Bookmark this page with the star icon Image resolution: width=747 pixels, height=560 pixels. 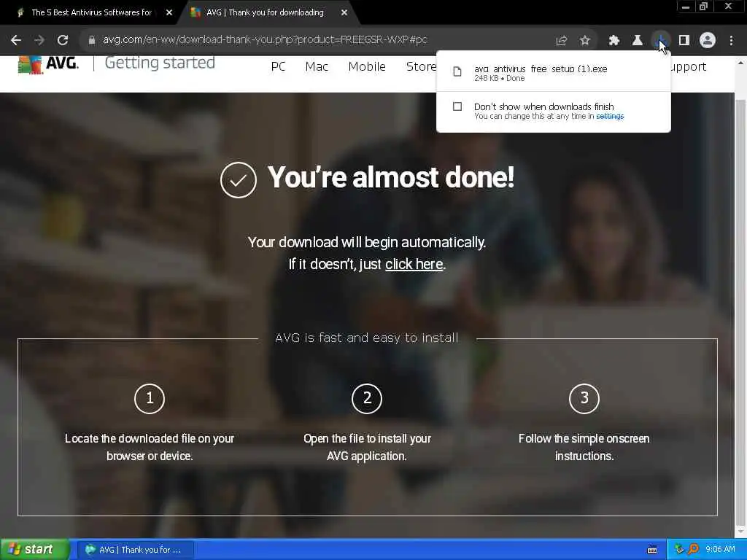point(585,41)
